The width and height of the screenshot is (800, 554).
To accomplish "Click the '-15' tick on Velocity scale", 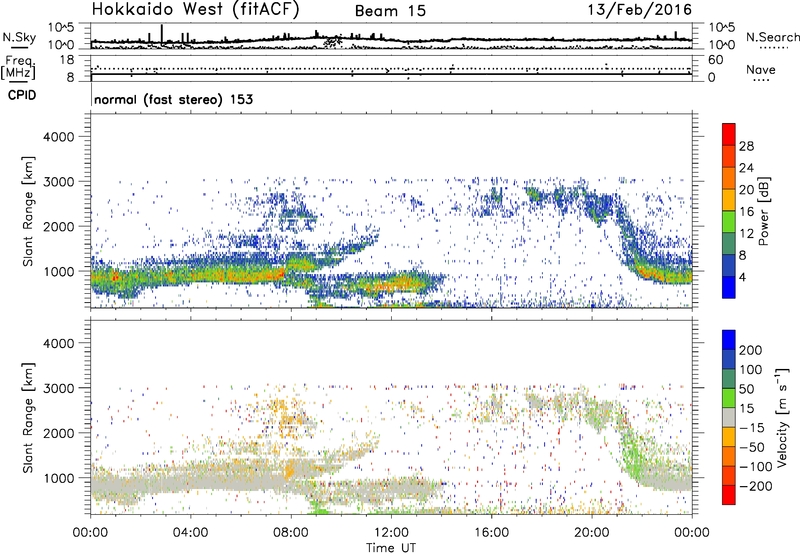I will (x=752, y=428).
